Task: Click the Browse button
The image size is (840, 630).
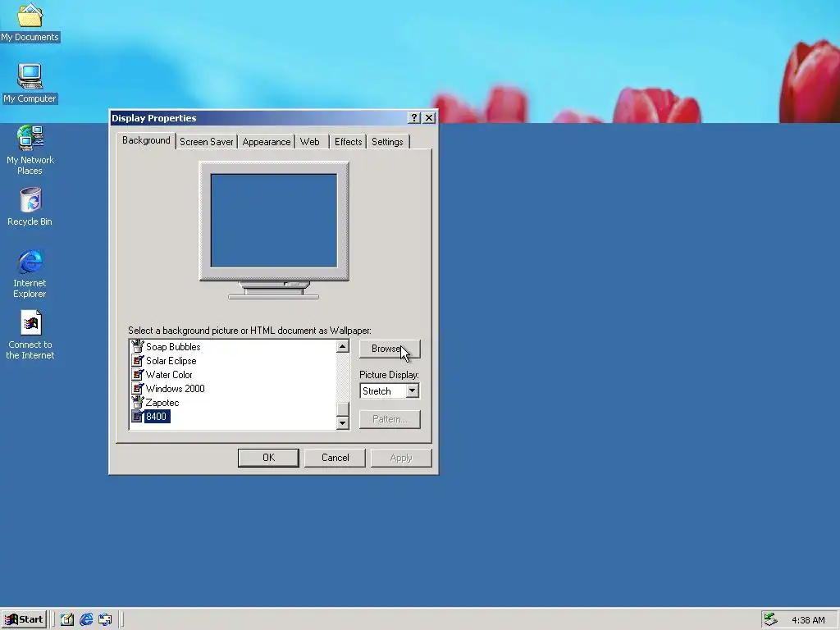Action: [390, 349]
